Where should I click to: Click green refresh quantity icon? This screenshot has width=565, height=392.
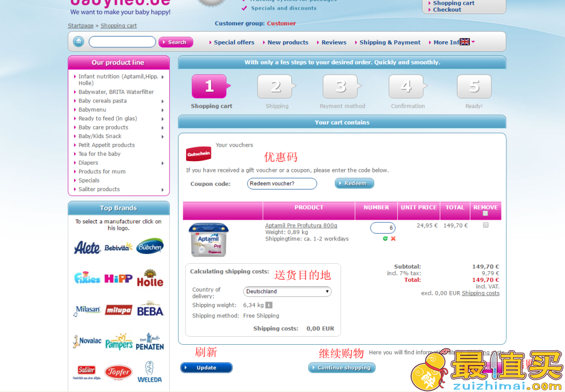(x=385, y=238)
